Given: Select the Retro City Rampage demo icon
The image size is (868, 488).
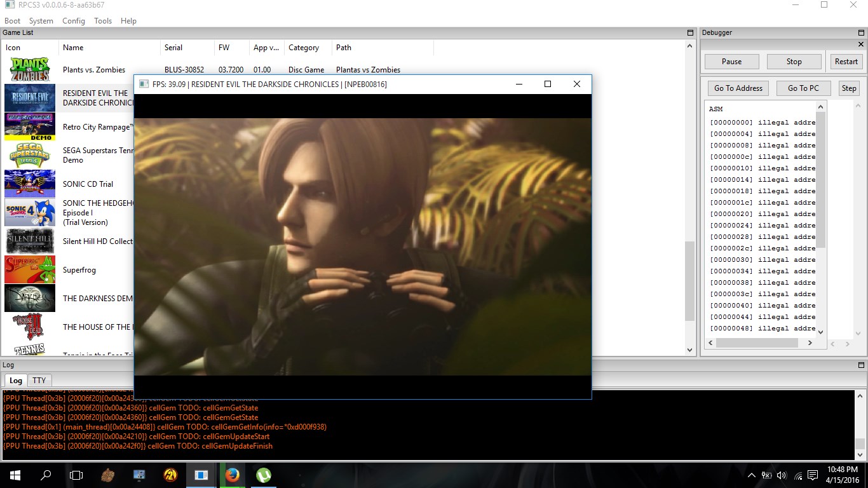Looking at the screenshot, I should pyautogui.click(x=30, y=126).
